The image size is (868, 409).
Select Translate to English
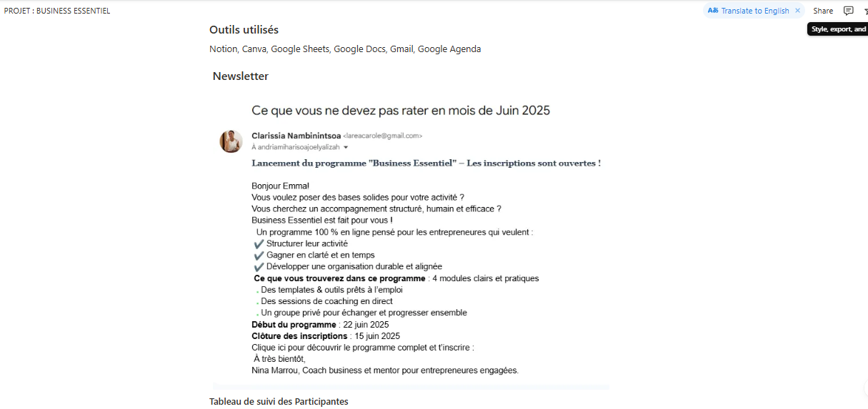coord(755,11)
